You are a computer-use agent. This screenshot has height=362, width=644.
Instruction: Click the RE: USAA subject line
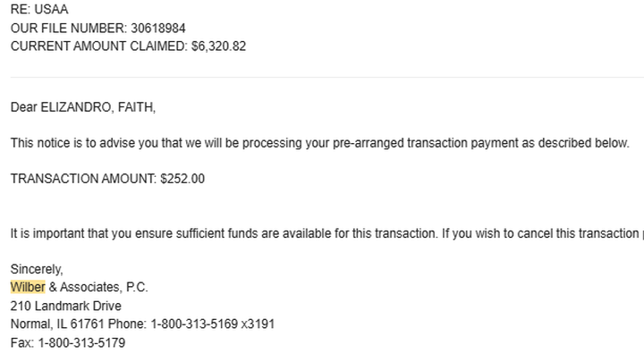pyautogui.click(x=39, y=9)
